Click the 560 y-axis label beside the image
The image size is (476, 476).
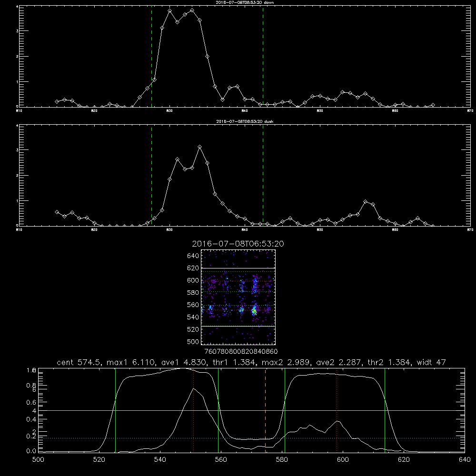193,305
